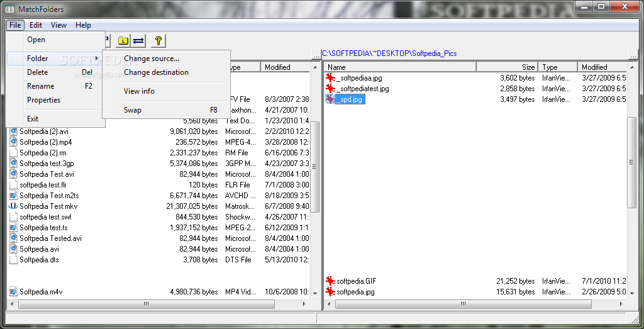Click the icon of Softpedia test.ts
The height and width of the screenshot is (329, 644).
tap(13, 228)
